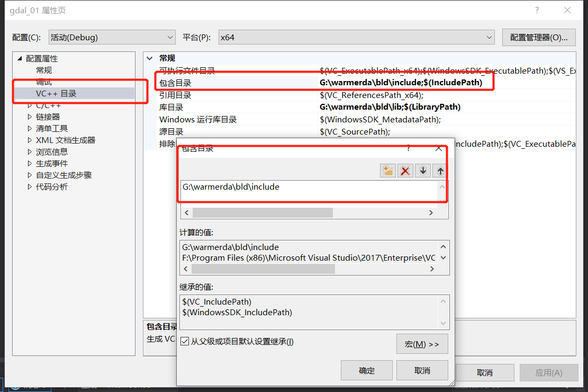Expand the 浏览信息 tree node
Image resolution: width=588 pixels, height=392 pixels.
click(x=30, y=152)
